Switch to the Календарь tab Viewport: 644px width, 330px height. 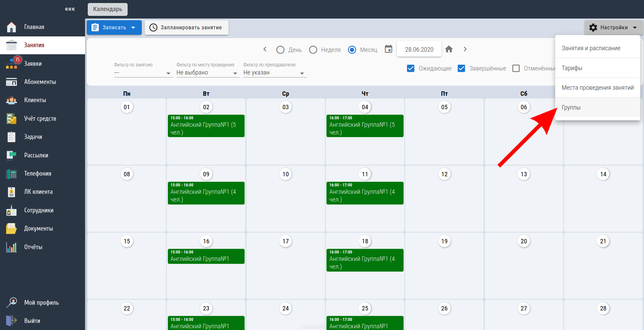pos(108,9)
